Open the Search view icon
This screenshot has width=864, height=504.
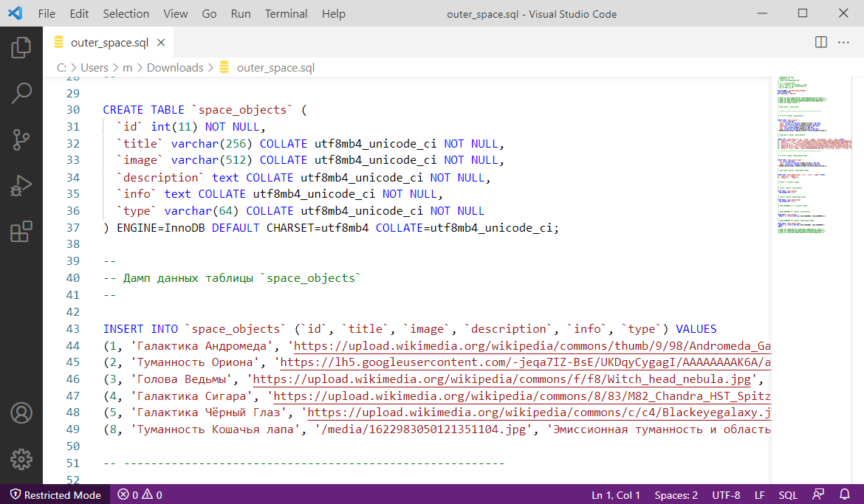point(21,93)
